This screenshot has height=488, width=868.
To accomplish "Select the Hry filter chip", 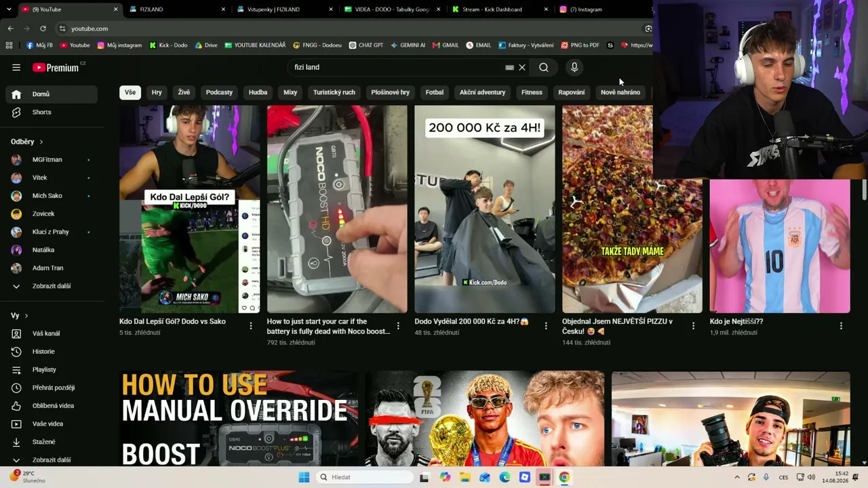I will coord(157,92).
